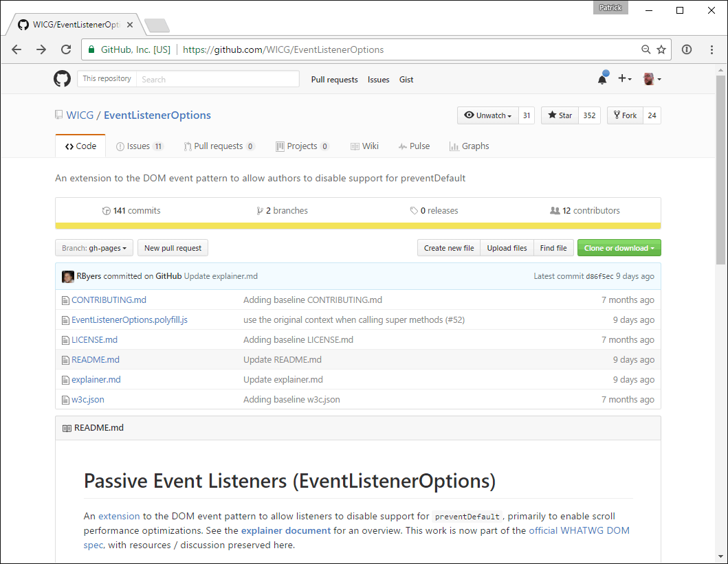Click the browser back arrow
The height and width of the screenshot is (564, 728).
pos(16,49)
